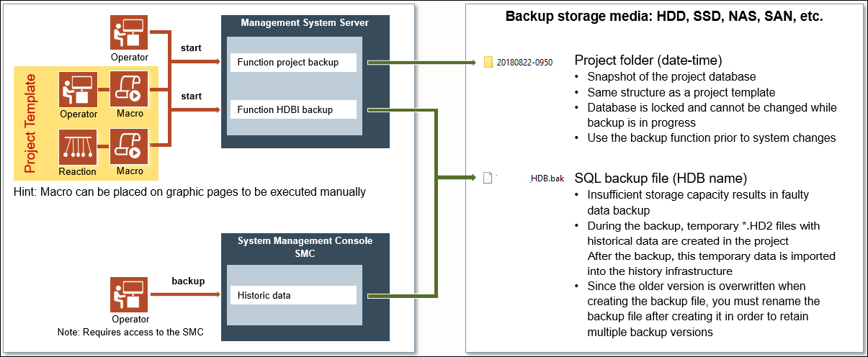Click the HDB.bak file name text
The image size is (868, 357).
point(547,178)
